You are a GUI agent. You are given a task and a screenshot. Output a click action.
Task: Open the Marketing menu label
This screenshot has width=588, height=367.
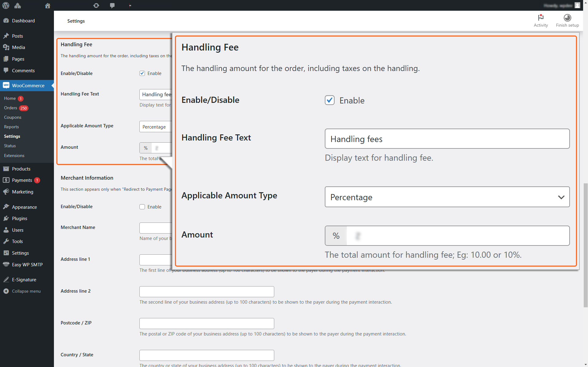(23, 192)
